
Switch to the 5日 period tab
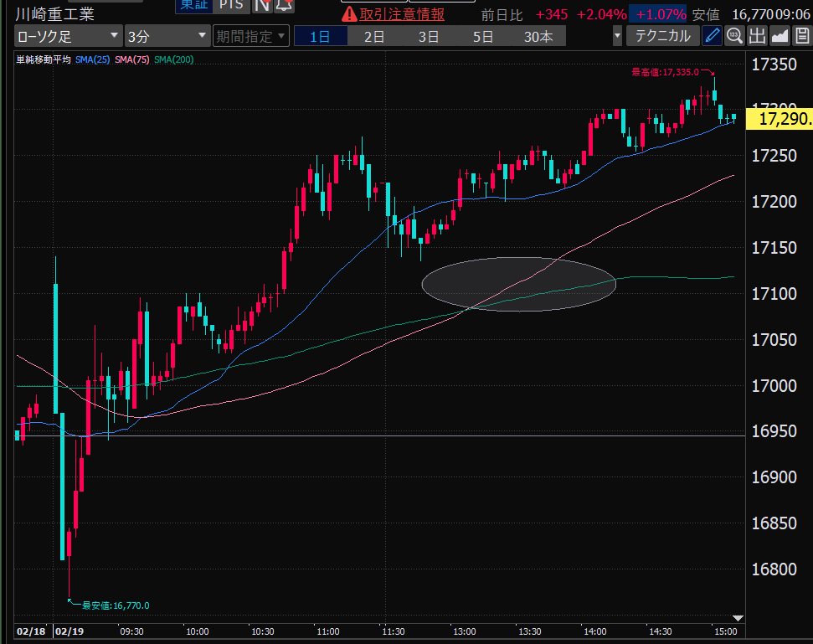[483, 36]
